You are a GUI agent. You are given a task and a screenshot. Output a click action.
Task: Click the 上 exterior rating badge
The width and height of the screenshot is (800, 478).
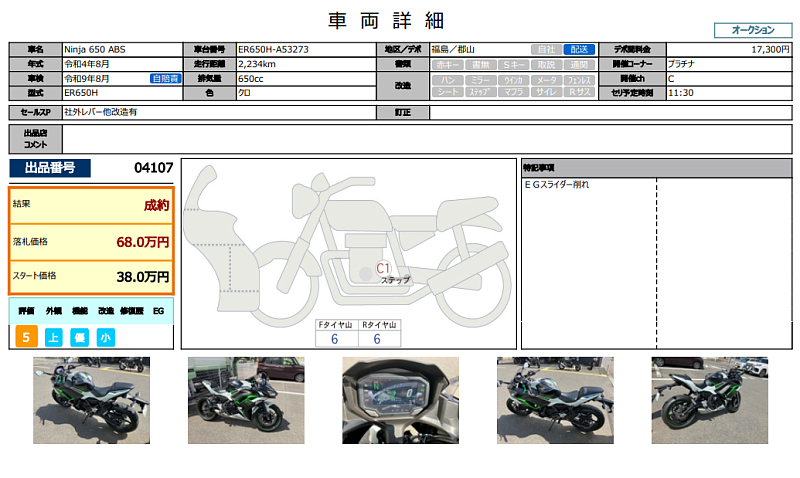tap(54, 337)
